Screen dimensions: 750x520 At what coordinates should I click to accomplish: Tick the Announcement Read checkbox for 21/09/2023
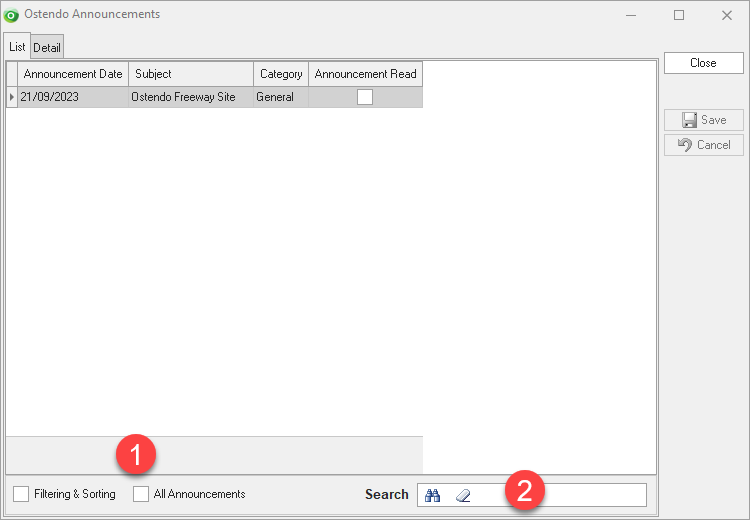(365, 97)
